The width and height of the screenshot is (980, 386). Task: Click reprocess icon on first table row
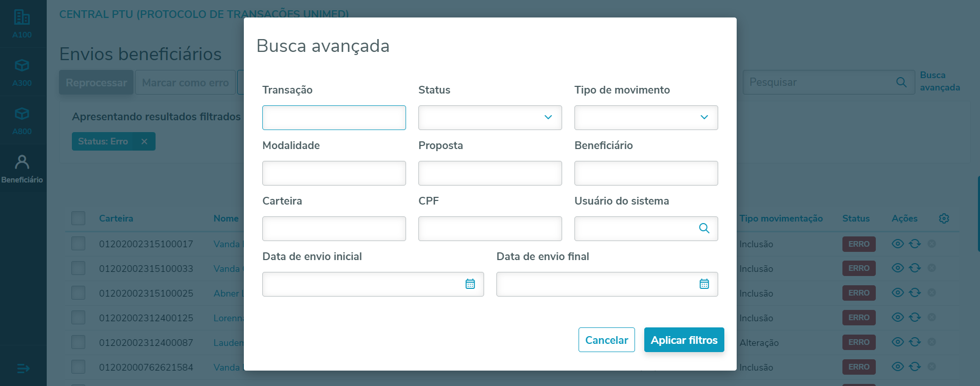915,244
